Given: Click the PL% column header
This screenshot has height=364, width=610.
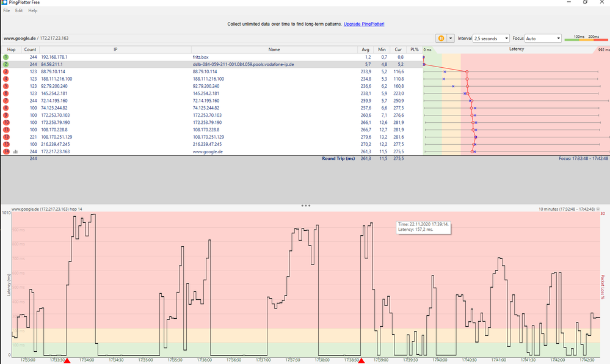Looking at the screenshot, I should [x=415, y=49].
